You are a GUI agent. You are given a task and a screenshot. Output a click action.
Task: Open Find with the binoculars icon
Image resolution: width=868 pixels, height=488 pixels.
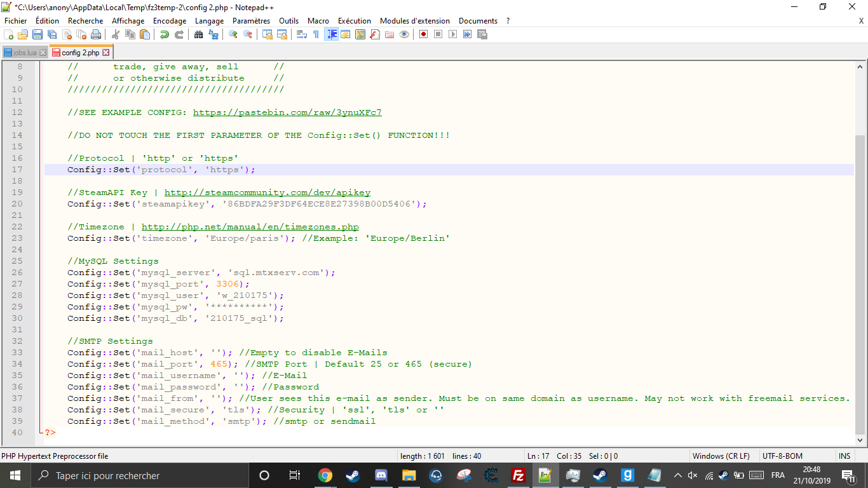198,34
